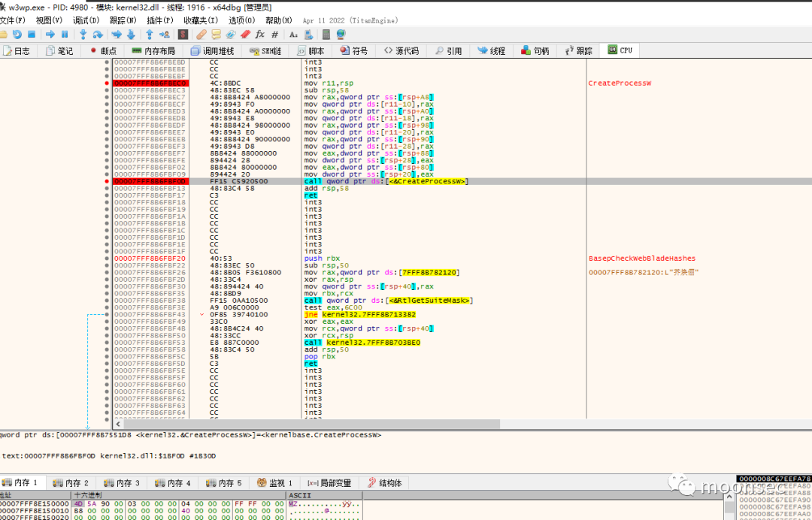Select the 'call qword ptr ds:[<&RtlGetSuiteMask>]' instruction
This screenshot has height=520, width=812.
(x=389, y=301)
